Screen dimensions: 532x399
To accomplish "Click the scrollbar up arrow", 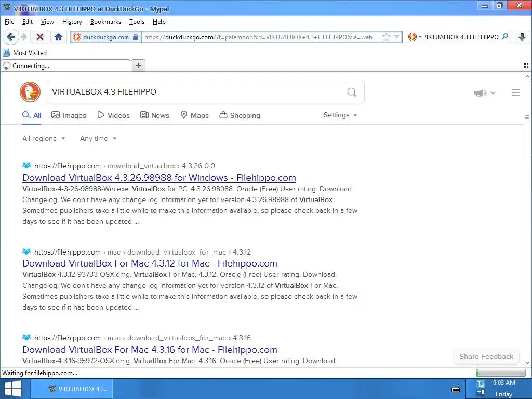I will tap(527, 77).
